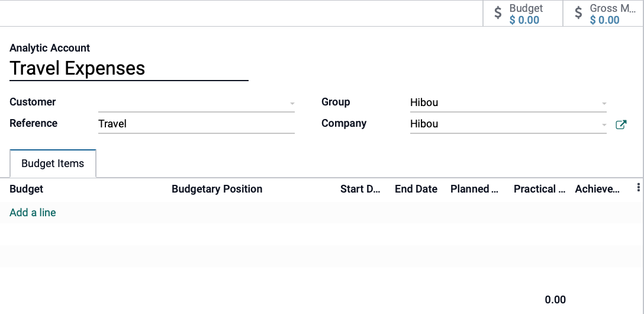Click the empty Customer field

197,102
